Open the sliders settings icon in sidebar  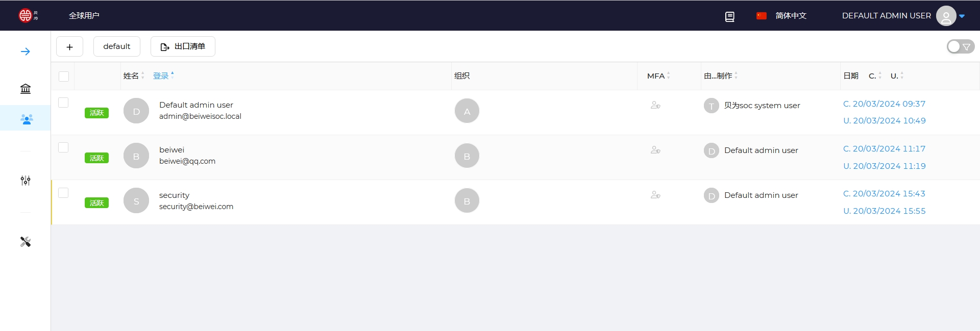(x=26, y=180)
